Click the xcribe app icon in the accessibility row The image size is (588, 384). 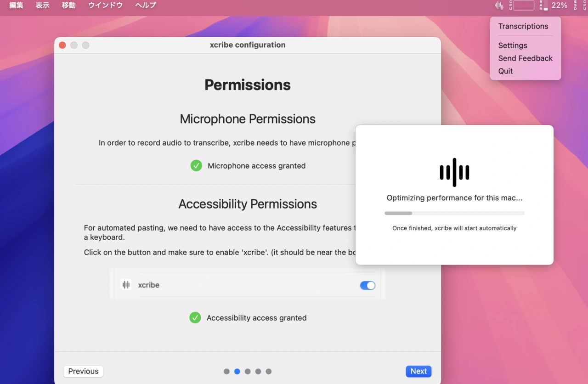[x=126, y=285]
